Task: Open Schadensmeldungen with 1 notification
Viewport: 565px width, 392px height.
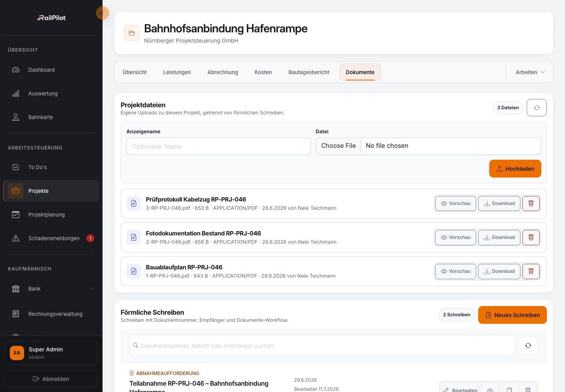Action: [51, 238]
